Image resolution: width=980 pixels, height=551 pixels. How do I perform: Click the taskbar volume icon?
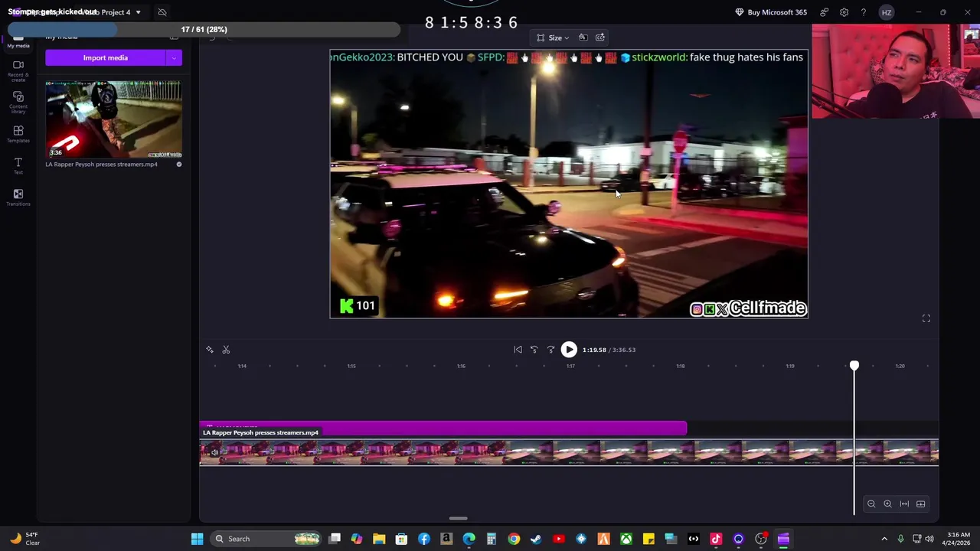[x=929, y=539]
